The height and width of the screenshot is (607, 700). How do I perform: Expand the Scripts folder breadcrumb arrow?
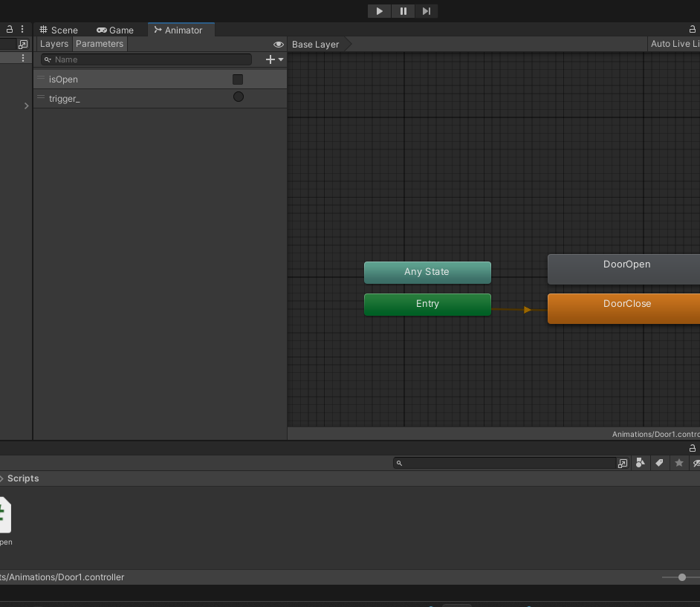point(2,478)
